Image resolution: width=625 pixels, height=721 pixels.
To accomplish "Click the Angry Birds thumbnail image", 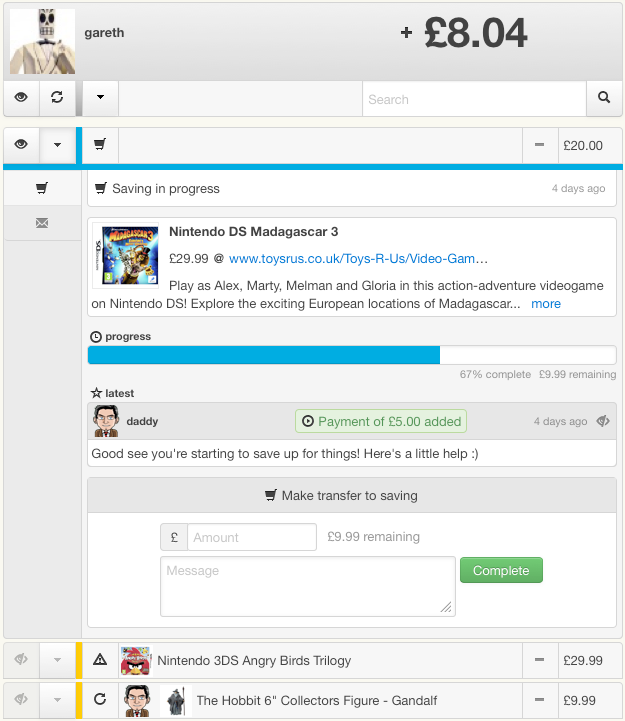I will pyautogui.click(x=136, y=660).
